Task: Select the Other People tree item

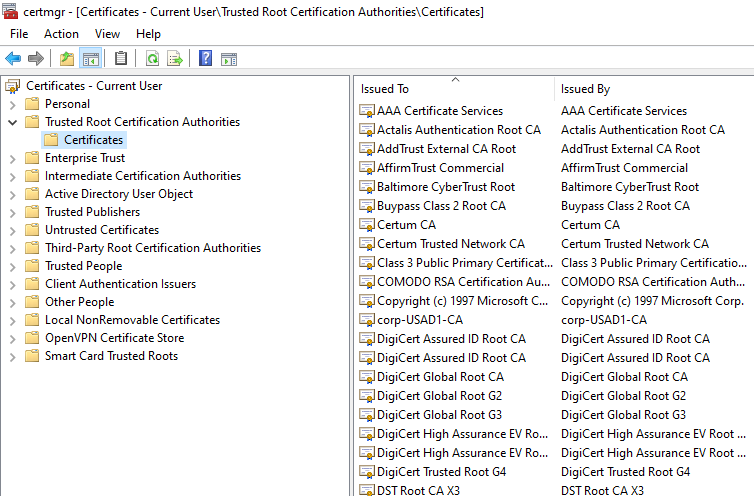Action: tap(79, 302)
